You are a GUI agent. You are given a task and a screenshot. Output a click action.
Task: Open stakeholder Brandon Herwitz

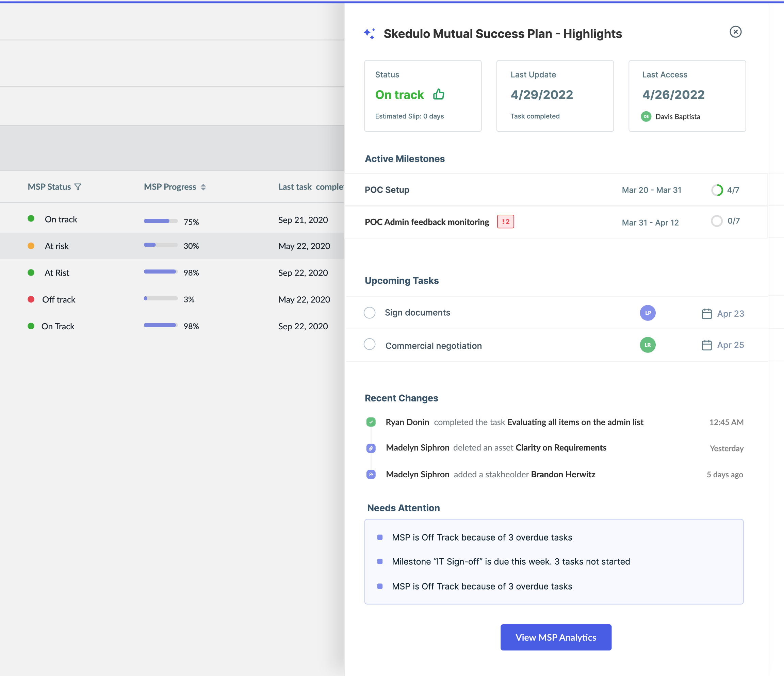pos(563,474)
